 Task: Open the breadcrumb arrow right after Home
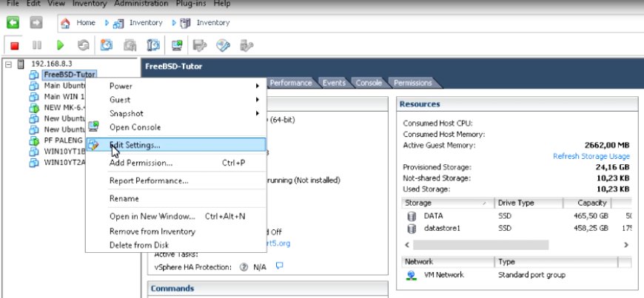click(x=107, y=23)
